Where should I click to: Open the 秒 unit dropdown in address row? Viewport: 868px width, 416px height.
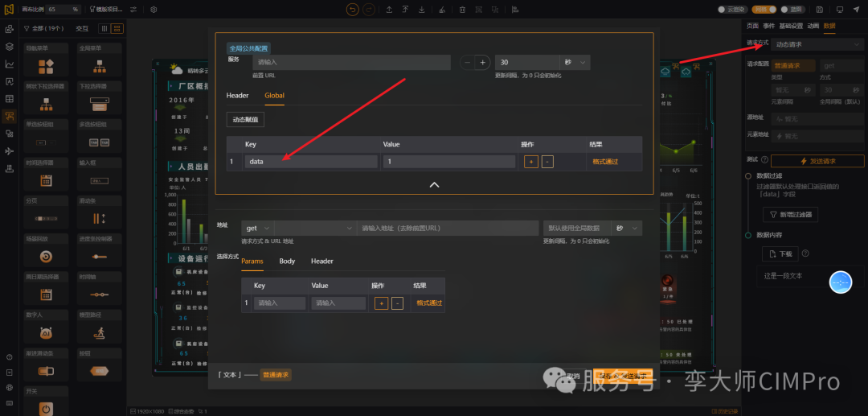[626, 229]
